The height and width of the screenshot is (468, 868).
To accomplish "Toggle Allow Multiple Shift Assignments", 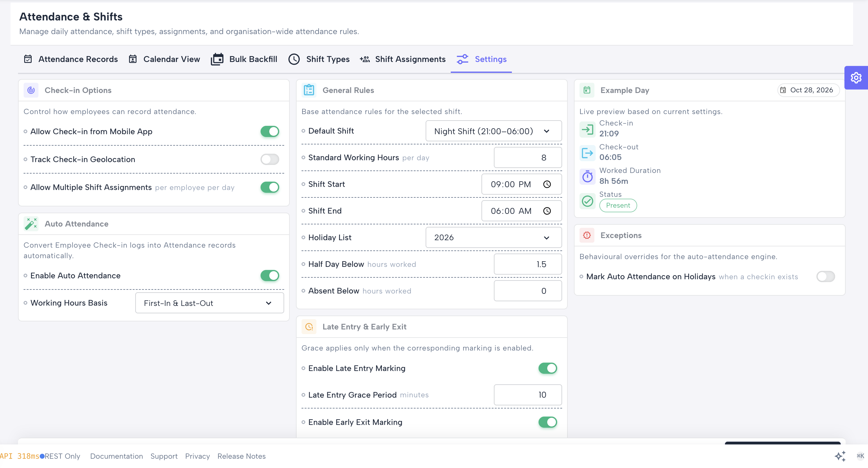I will point(270,188).
